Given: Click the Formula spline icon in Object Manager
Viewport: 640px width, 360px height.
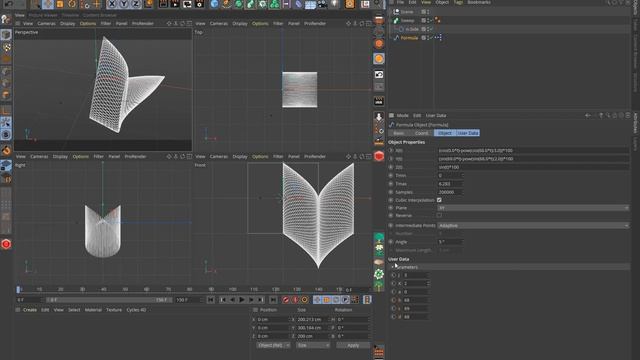Looking at the screenshot, I should coord(396,38).
